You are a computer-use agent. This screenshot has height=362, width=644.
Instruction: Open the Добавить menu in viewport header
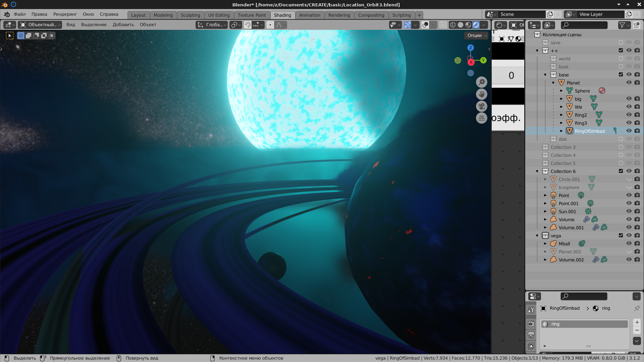[x=123, y=25]
